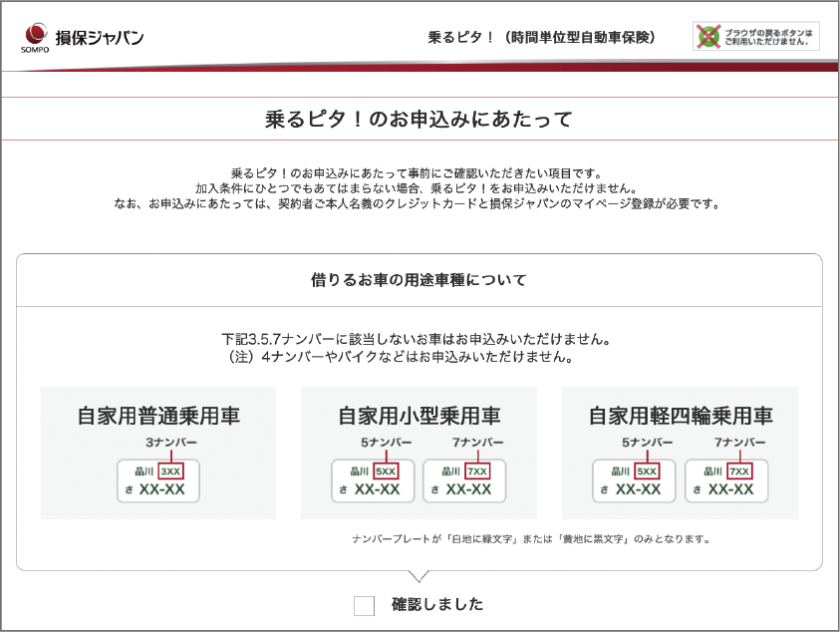Click the 5XX plate under 自家用小型乗用車

[373, 480]
